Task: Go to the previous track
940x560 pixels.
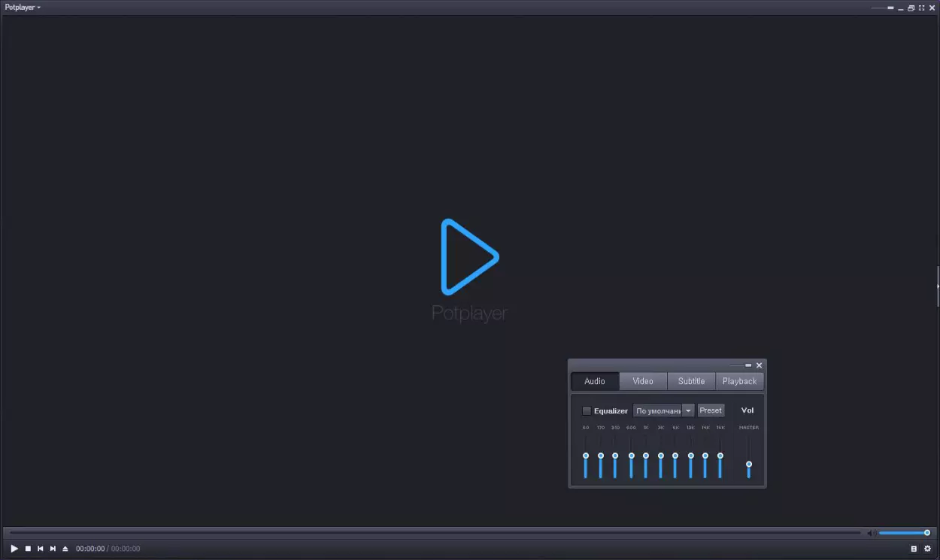Action: (x=41, y=549)
